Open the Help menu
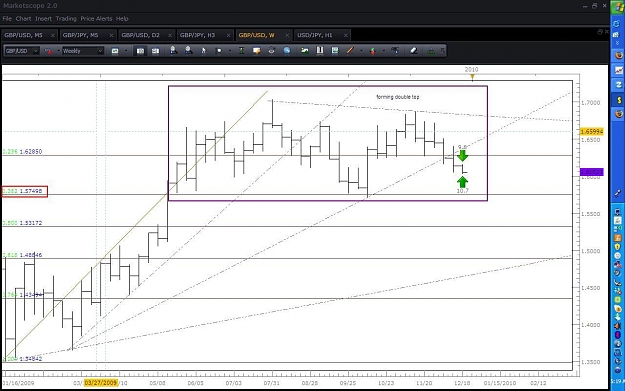 click(122, 19)
